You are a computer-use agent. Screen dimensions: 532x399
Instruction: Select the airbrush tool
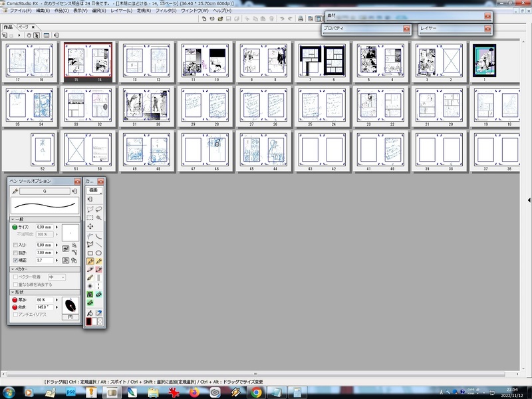[x=90, y=286]
